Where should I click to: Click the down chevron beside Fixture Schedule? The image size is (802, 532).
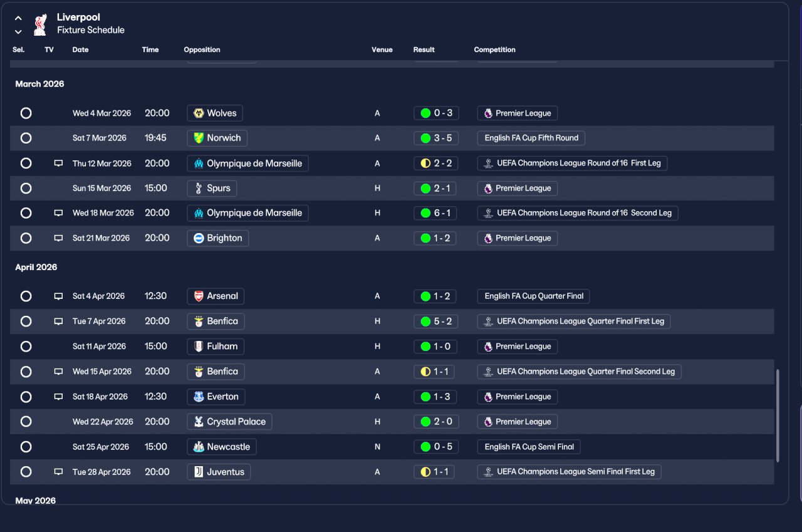coord(18,31)
